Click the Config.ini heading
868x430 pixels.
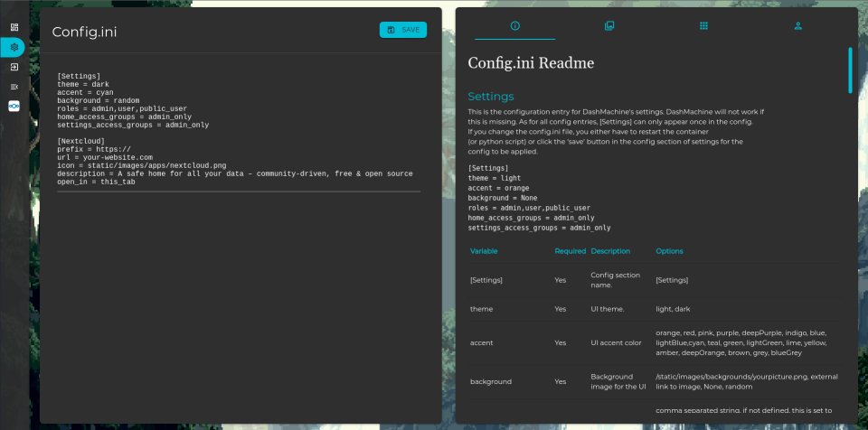tap(84, 33)
